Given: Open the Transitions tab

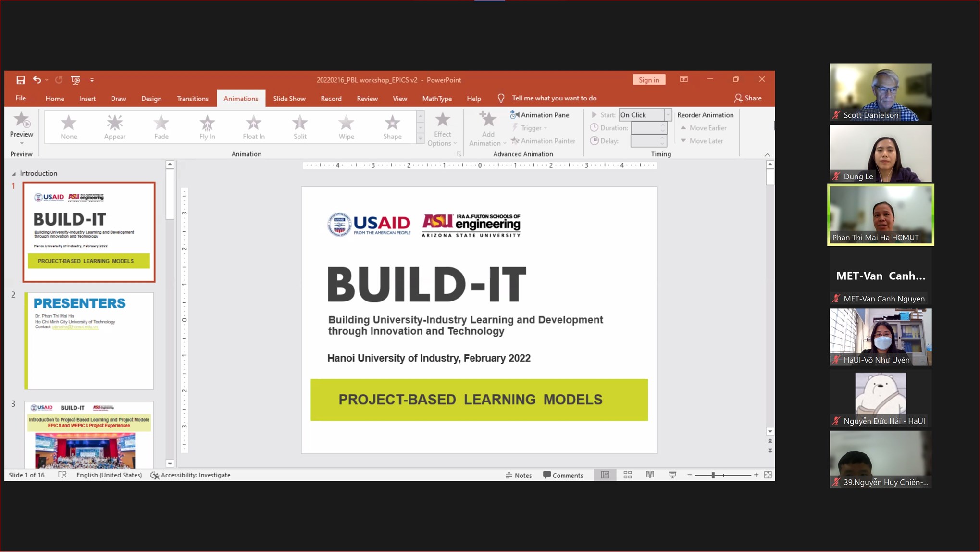Looking at the screenshot, I should 192,98.
